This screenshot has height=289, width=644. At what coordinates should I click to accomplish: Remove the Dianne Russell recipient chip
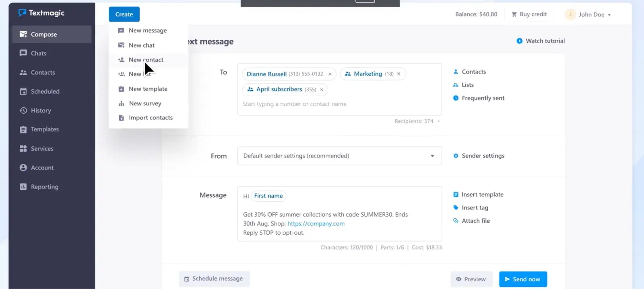[330, 74]
